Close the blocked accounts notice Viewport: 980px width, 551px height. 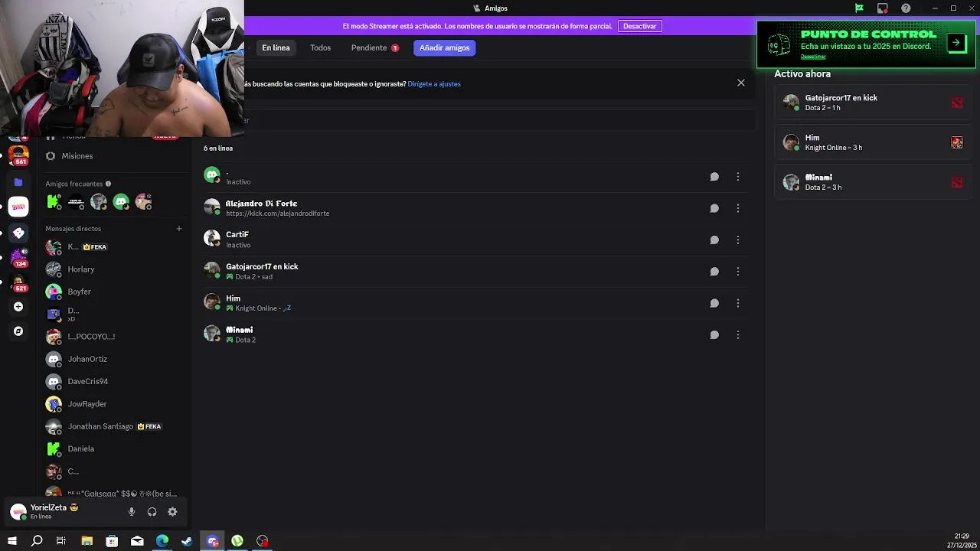(x=740, y=83)
